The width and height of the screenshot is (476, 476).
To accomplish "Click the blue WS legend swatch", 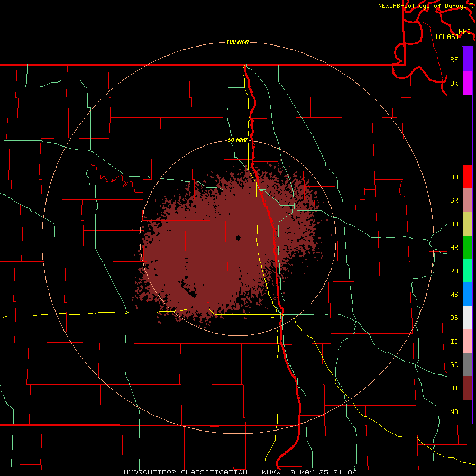I will 467,294.
